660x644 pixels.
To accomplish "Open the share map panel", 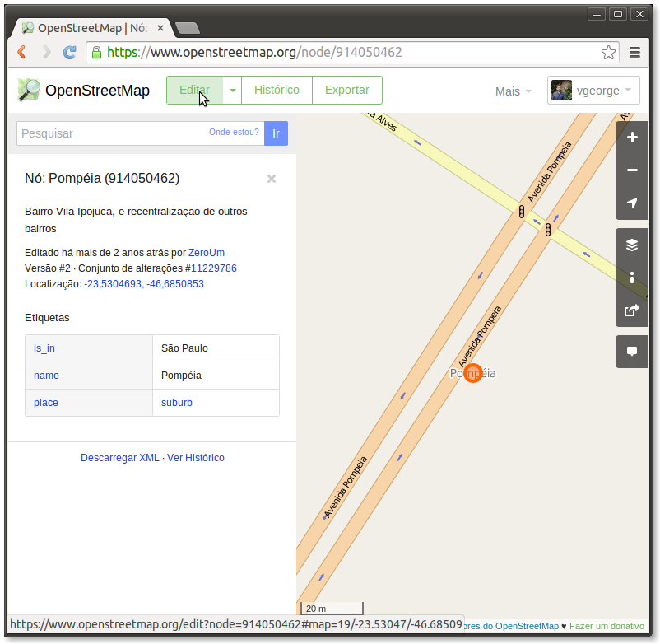I will 632,310.
